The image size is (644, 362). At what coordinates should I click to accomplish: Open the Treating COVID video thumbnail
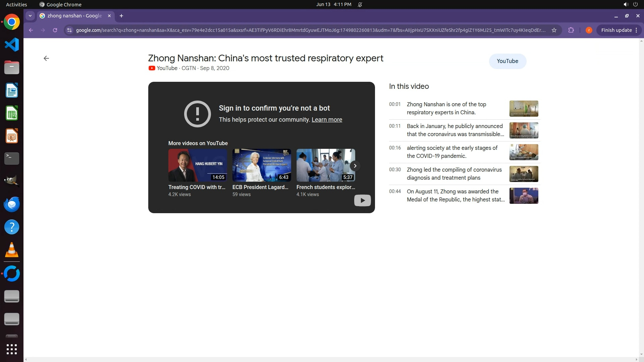(198, 165)
